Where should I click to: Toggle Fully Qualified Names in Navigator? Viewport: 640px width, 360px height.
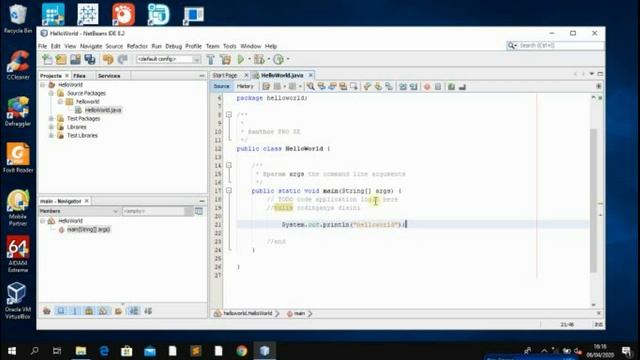coord(118,311)
